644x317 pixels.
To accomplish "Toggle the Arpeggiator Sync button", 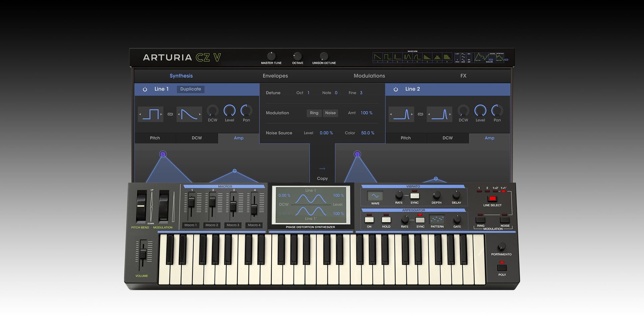I will click(x=420, y=220).
